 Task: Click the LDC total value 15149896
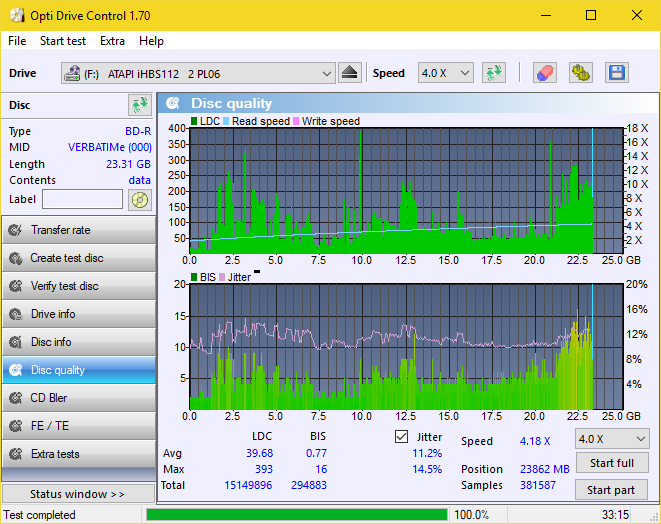[x=248, y=485]
